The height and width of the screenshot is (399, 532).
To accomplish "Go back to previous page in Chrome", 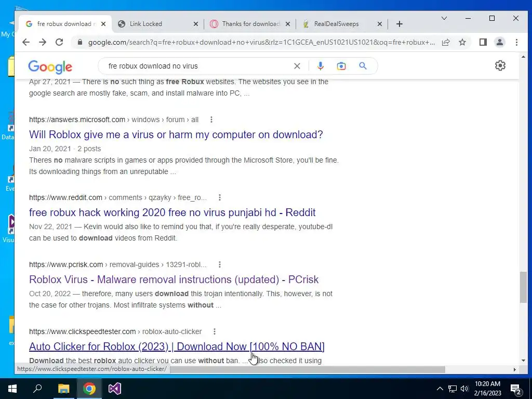I will click(26, 42).
